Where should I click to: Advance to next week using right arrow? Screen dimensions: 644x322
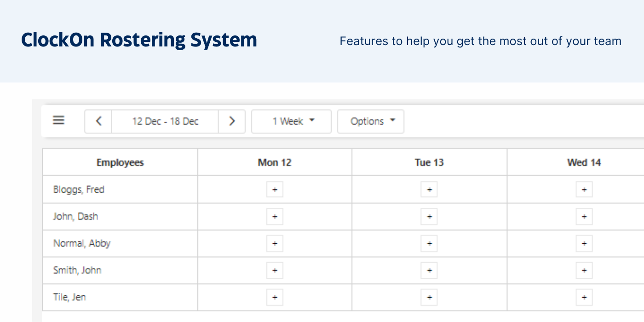coord(232,121)
